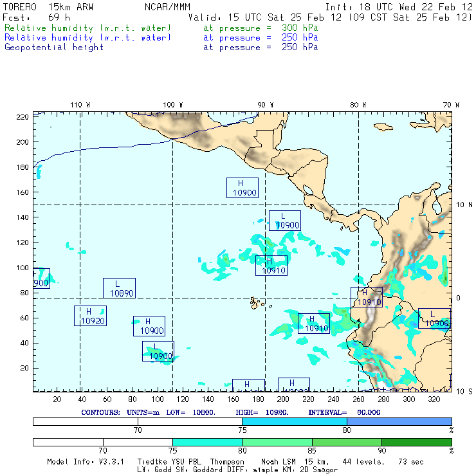Click the y-axis tick label 160
Image resolution: width=476 pixels, height=476 pixels.
23,192
